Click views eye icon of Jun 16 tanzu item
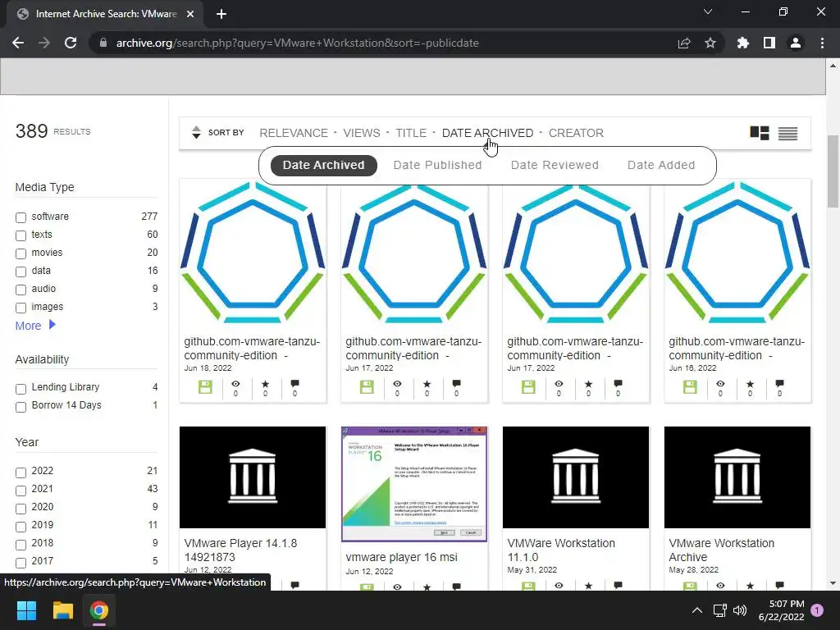Viewport: 840px width, 630px height. pos(720,384)
